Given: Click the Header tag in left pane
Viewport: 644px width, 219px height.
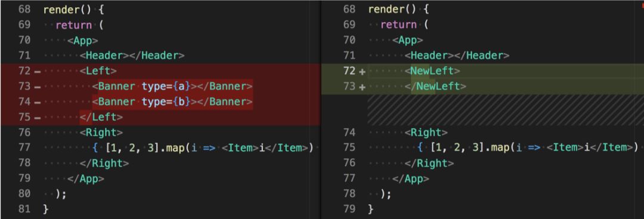Looking at the screenshot, I should [132, 56].
